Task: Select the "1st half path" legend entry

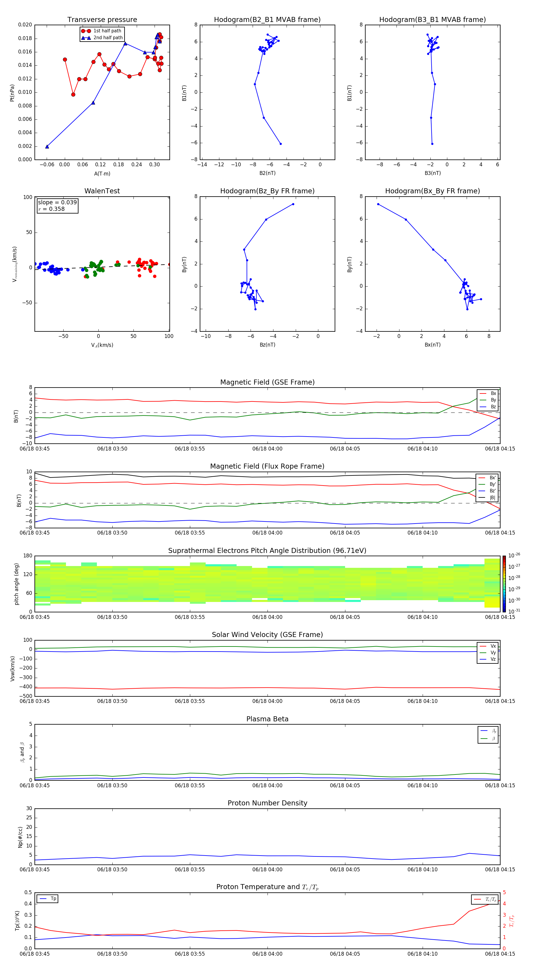Action: [102, 31]
